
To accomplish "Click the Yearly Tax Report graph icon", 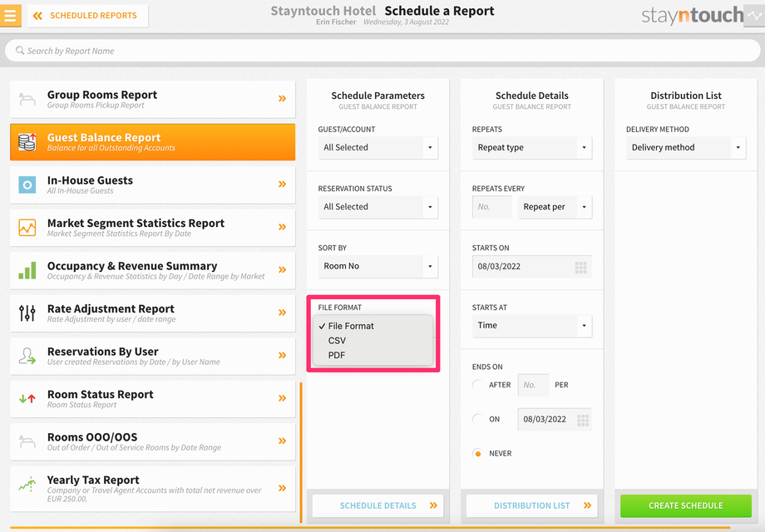I will (x=27, y=485).
